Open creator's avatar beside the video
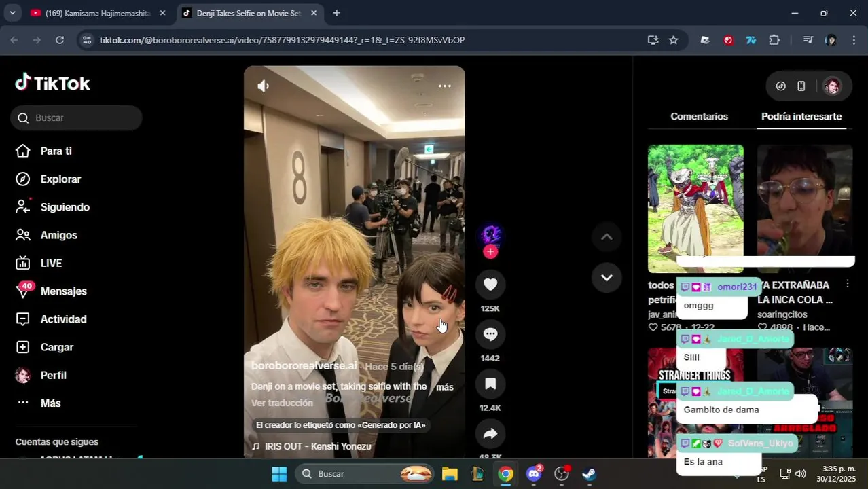The image size is (868, 489). [490, 235]
